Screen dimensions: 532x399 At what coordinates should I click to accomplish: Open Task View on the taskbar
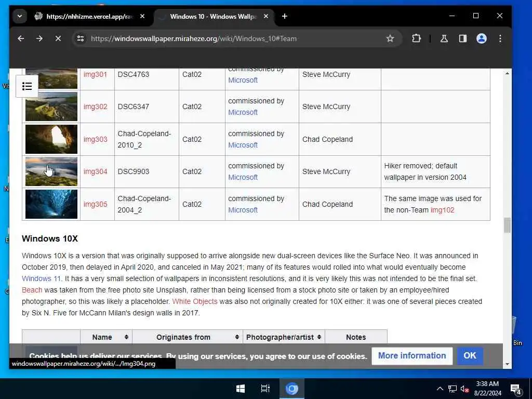click(x=265, y=389)
